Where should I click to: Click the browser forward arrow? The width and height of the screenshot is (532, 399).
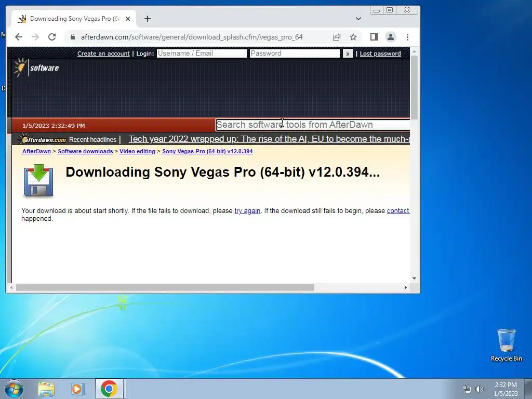[35, 37]
